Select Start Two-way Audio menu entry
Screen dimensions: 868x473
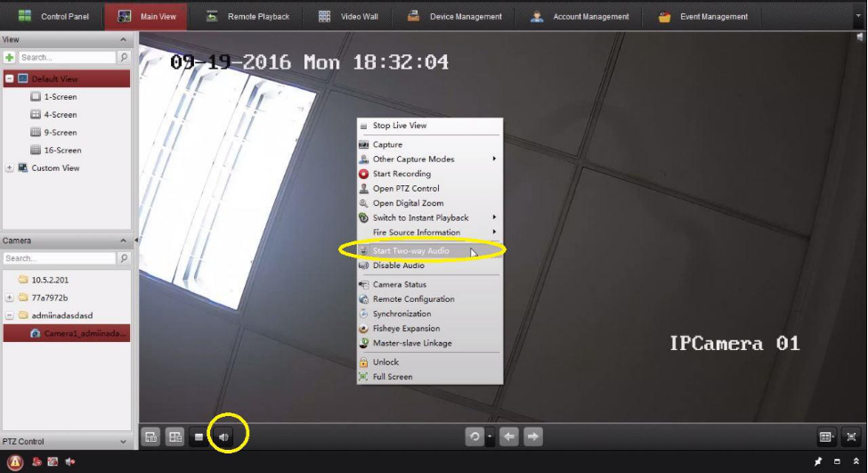pos(410,251)
